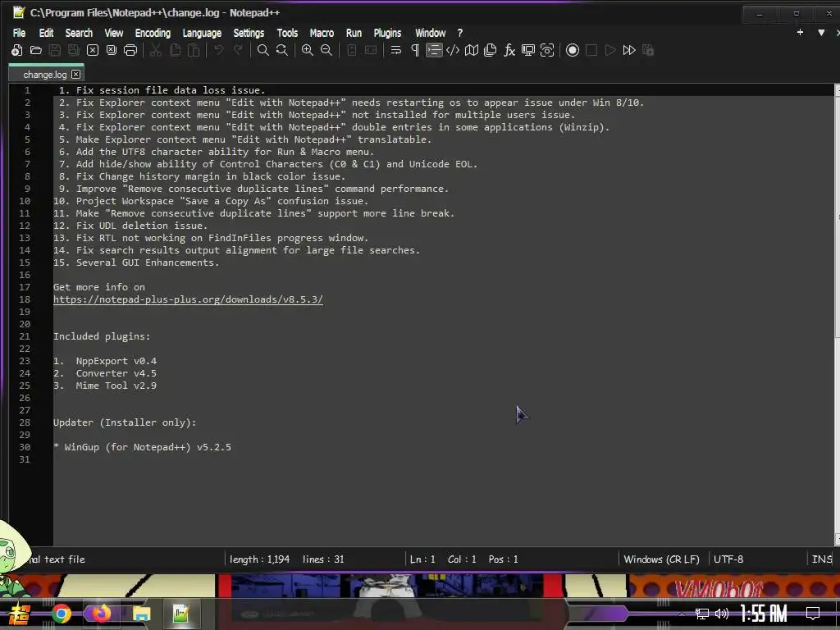Toggle Word wrap in toolbar
Screen dimensions: 840x630
pyautogui.click(x=396, y=50)
